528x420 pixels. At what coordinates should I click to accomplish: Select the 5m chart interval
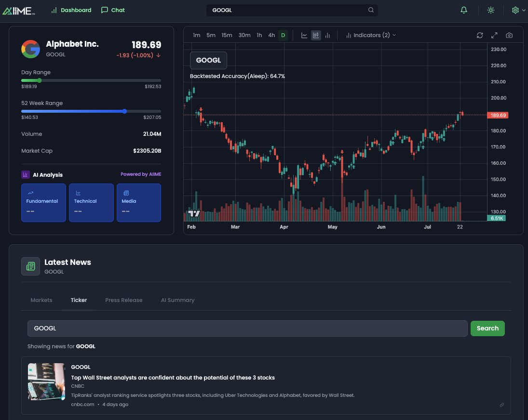point(211,35)
